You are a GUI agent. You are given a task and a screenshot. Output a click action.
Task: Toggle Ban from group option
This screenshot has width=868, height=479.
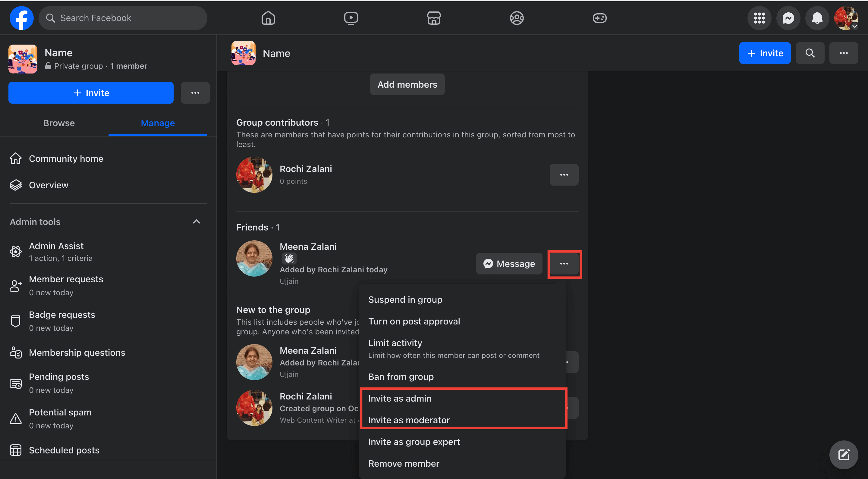pyautogui.click(x=401, y=376)
